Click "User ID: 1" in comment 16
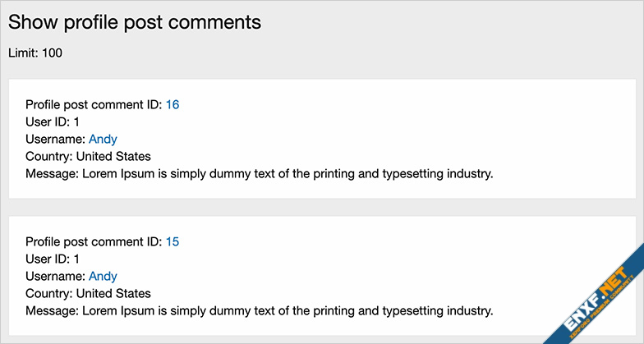 point(53,122)
